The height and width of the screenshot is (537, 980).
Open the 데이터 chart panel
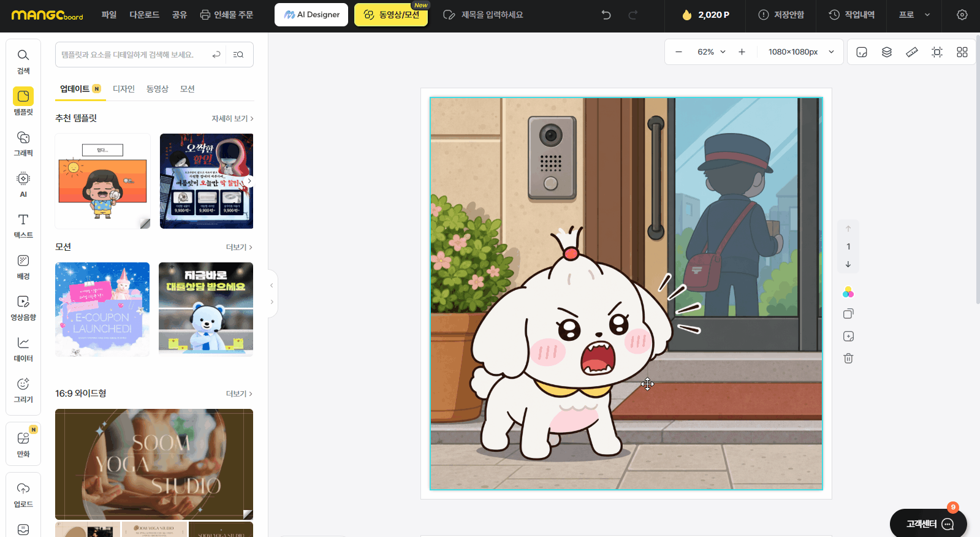tap(23, 349)
